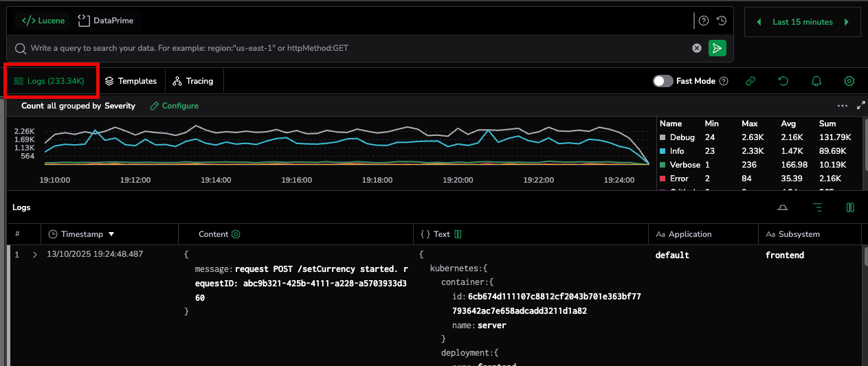
Task: Expand log row 1 with the chevron
Action: tap(34, 255)
